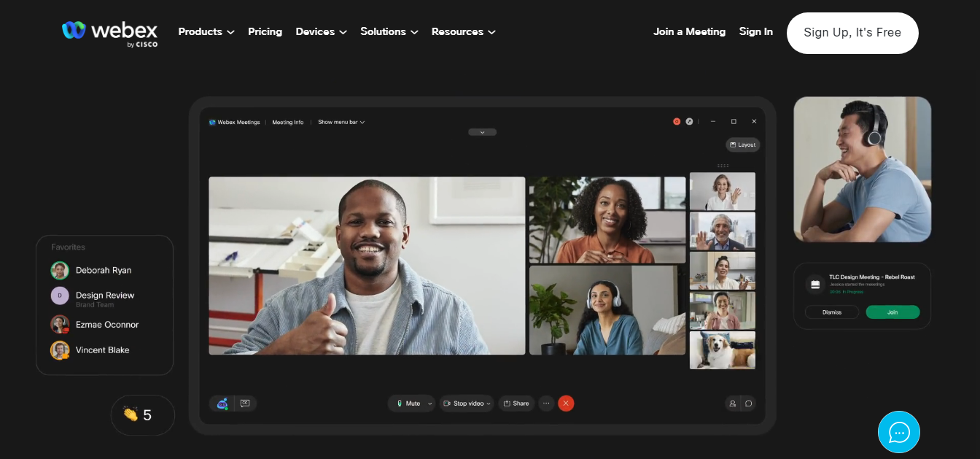Open the Solutions dropdown menu

(389, 31)
